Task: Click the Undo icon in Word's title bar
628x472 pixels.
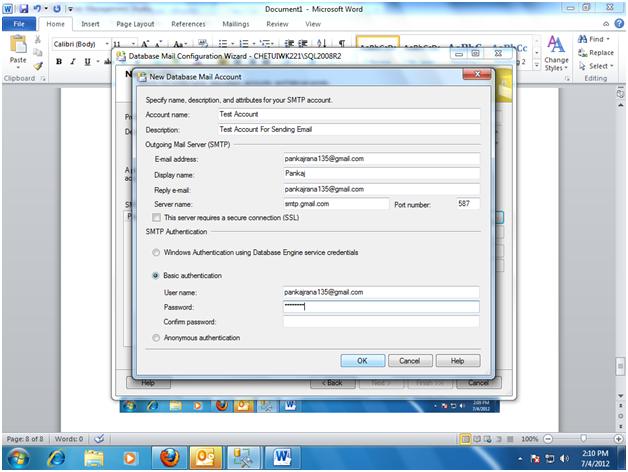Action: 37,8
